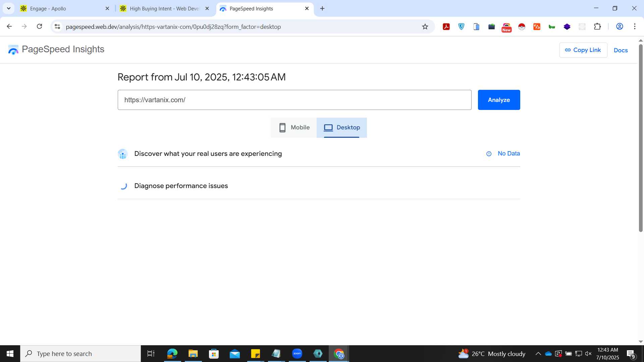Click the Copy Link button

pos(583,50)
